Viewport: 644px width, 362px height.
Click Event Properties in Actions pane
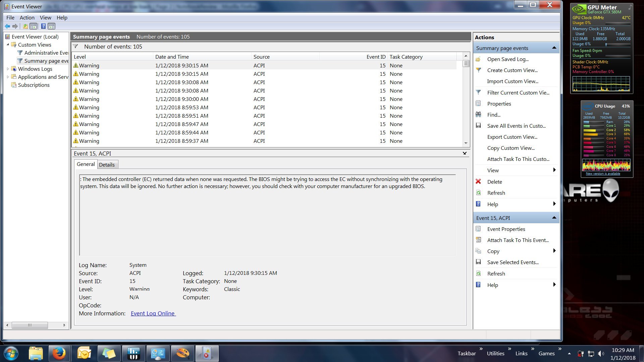click(x=506, y=229)
